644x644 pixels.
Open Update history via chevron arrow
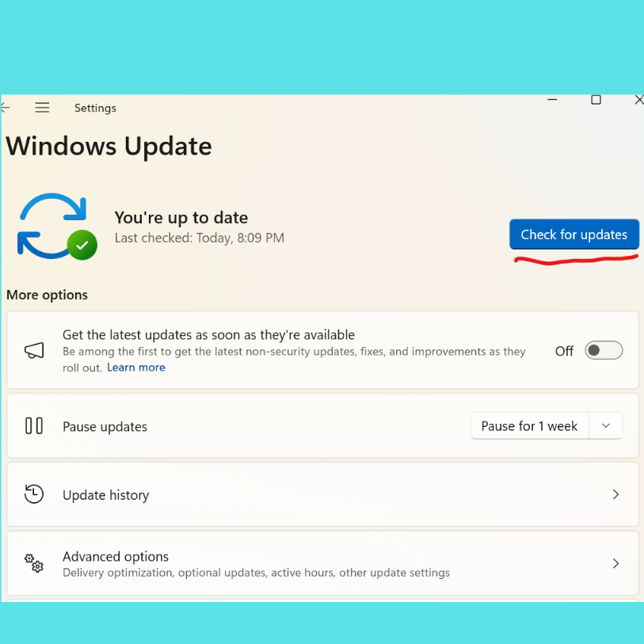coord(615,494)
